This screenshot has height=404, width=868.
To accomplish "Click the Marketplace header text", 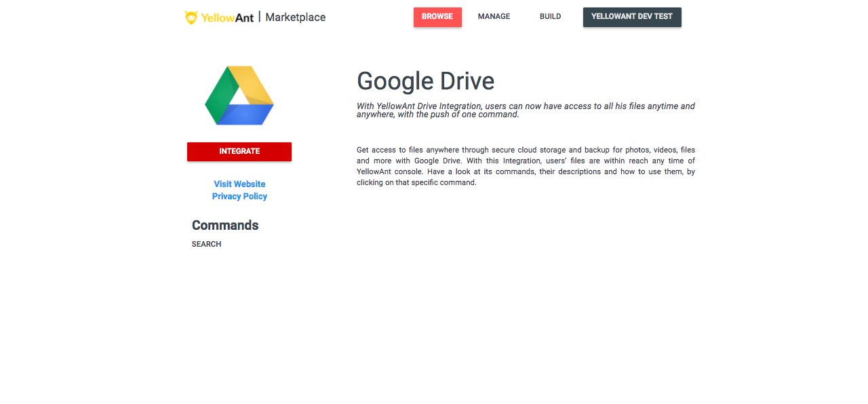I will point(296,18).
